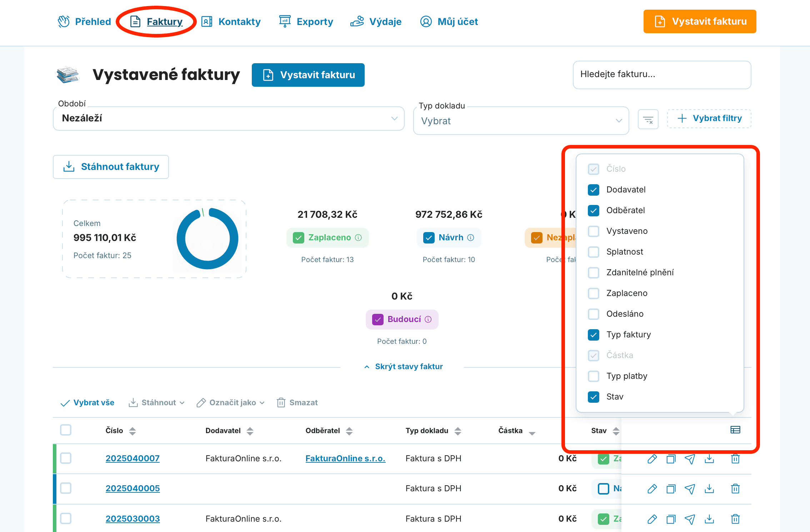Image resolution: width=810 pixels, height=532 pixels.
Task: Go to the Kontakty menu item
Action: point(231,21)
